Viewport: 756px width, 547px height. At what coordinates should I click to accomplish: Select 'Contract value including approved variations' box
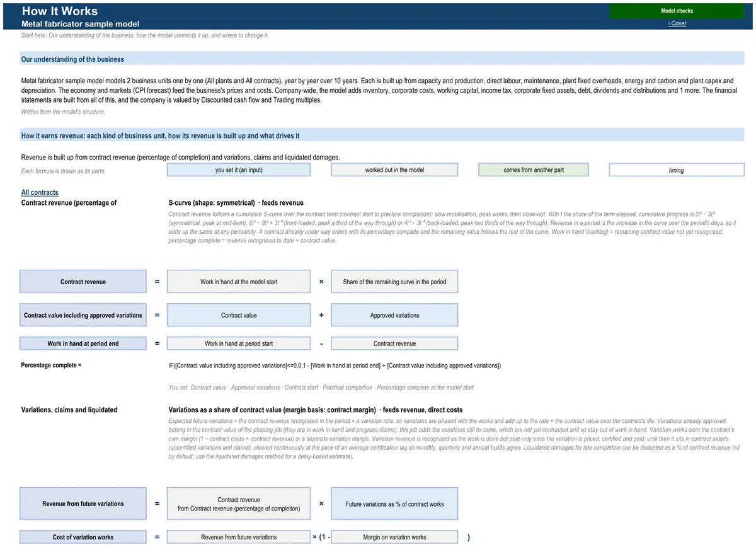(83, 315)
